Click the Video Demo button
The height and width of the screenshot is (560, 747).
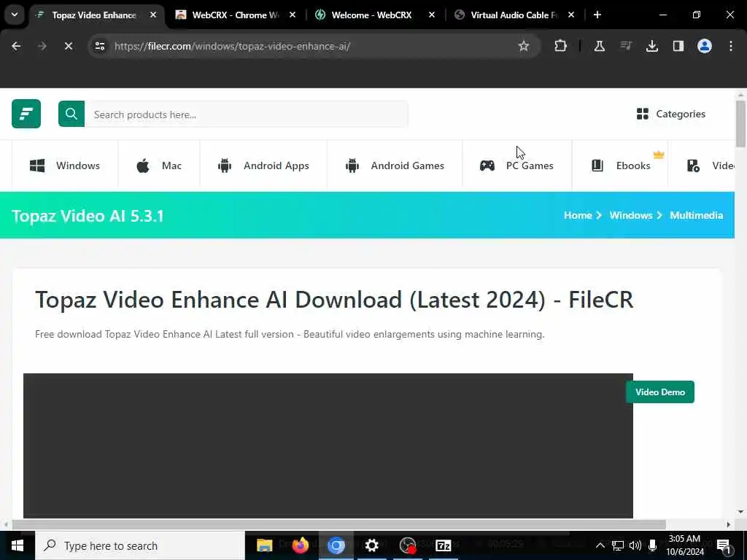click(659, 392)
